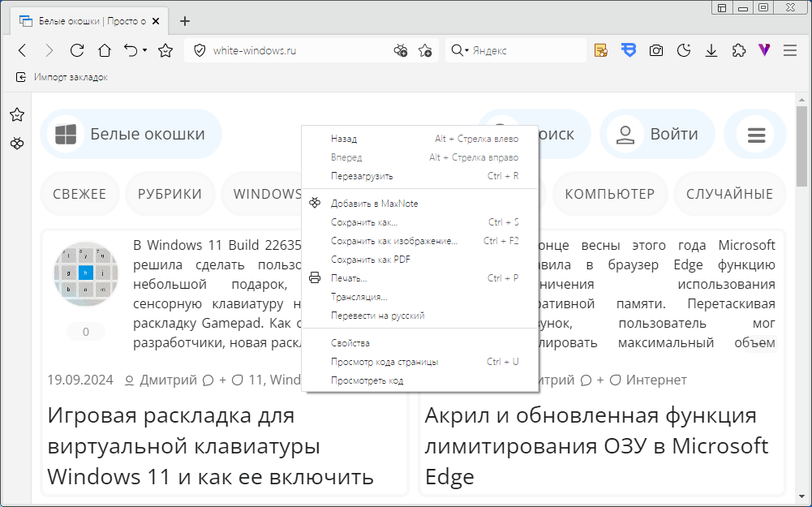812x507 pixels.
Task: Click the date 19.09.2024
Action: (x=80, y=380)
